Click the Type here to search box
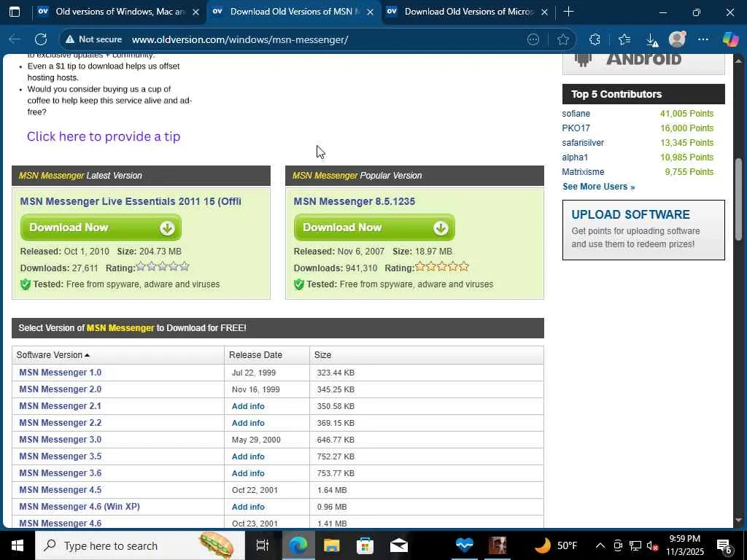Image resolution: width=747 pixels, height=560 pixels. point(142,545)
